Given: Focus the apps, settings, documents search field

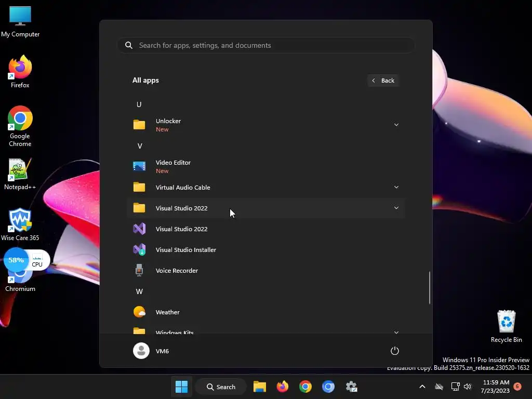Looking at the screenshot, I should point(266,45).
